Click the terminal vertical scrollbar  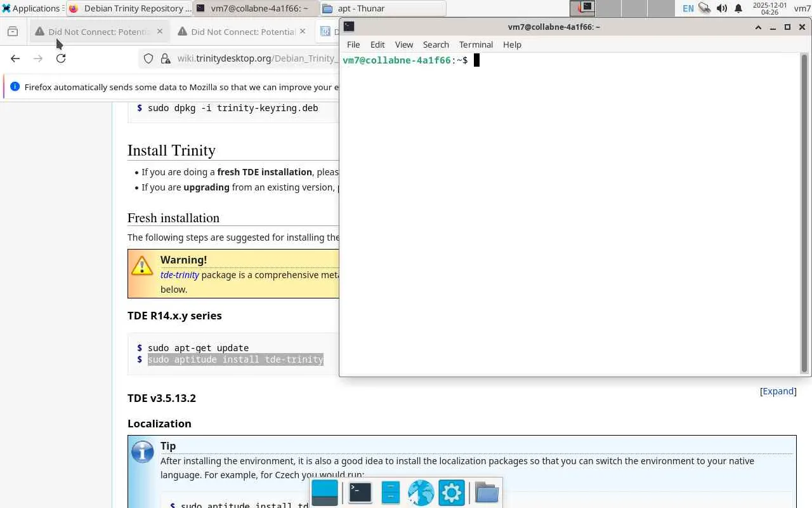click(804, 213)
